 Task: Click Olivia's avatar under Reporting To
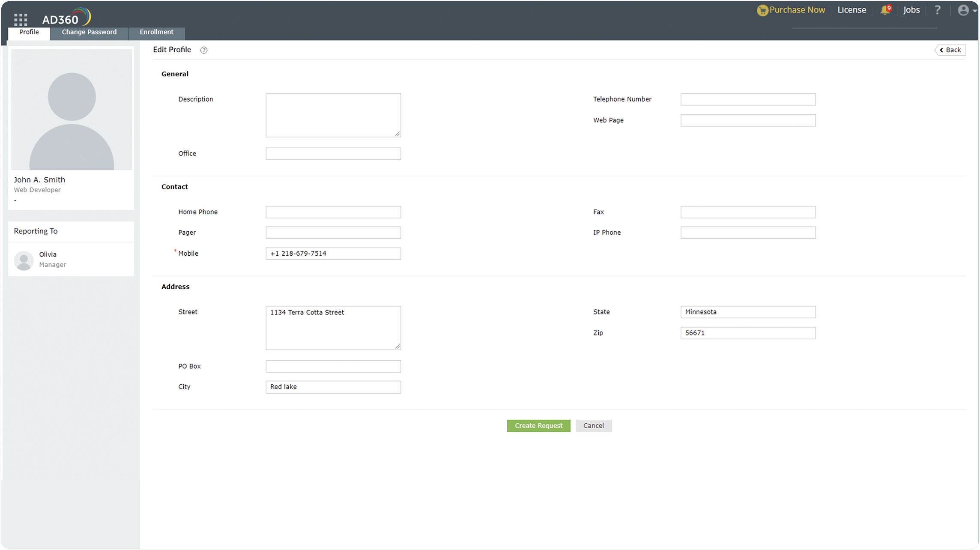pyautogui.click(x=24, y=260)
